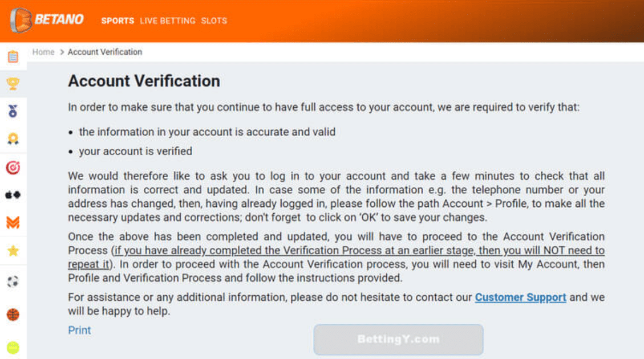The image size is (644, 359).
Task: Select the basketball sport icon
Action: click(13, 314)
